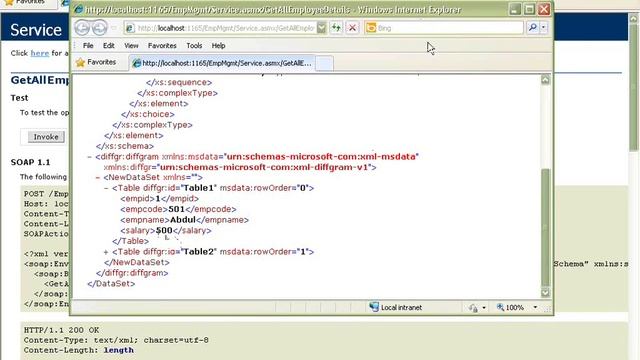Click the Internet Explorer icon in title bar
The height and width of the screenshot is (360, 640).
coord(79,9)
